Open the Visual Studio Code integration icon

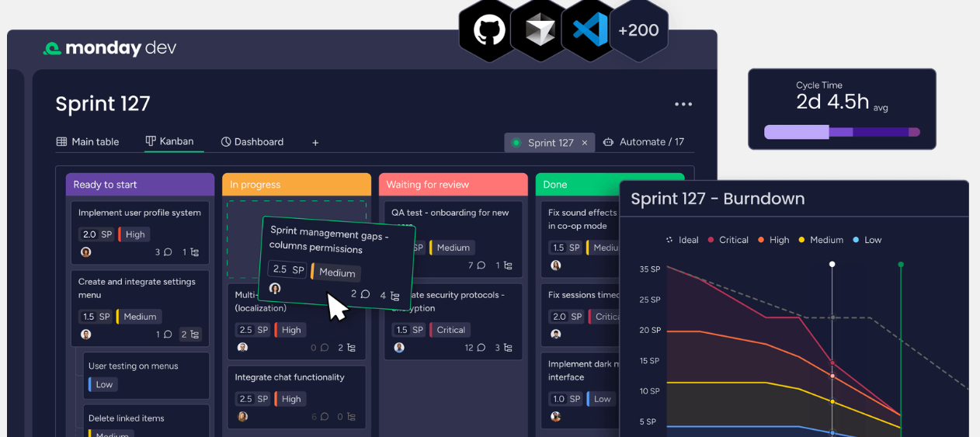tap(589, 31)
